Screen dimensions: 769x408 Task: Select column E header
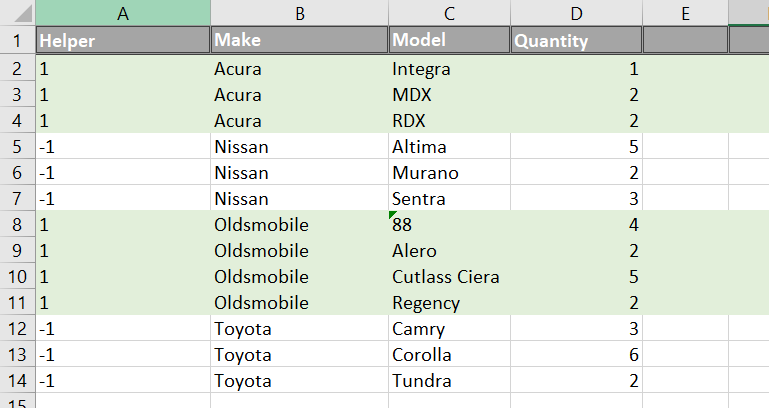tap(686, 13)
